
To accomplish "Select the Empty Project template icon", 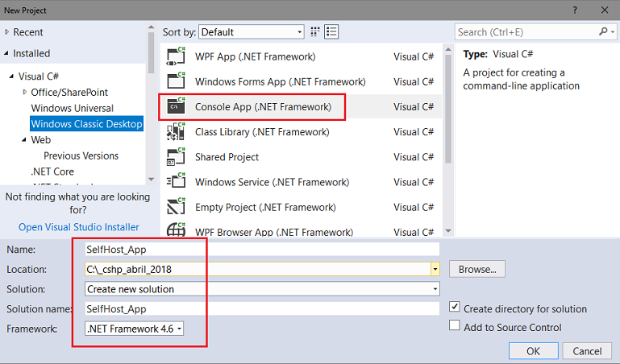I will (176, 207).
